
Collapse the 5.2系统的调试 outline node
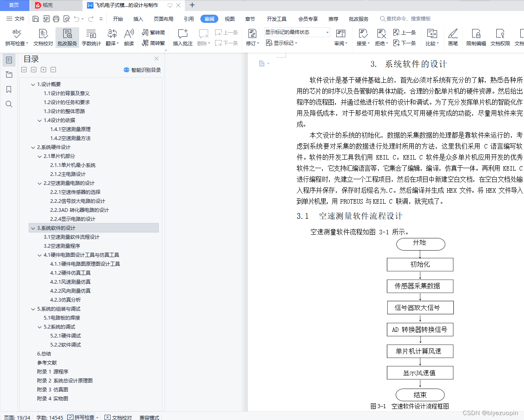[x=40, y=327]
